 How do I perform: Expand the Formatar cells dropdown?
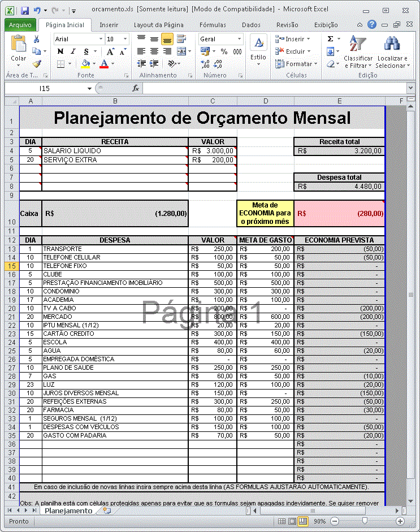315,64
